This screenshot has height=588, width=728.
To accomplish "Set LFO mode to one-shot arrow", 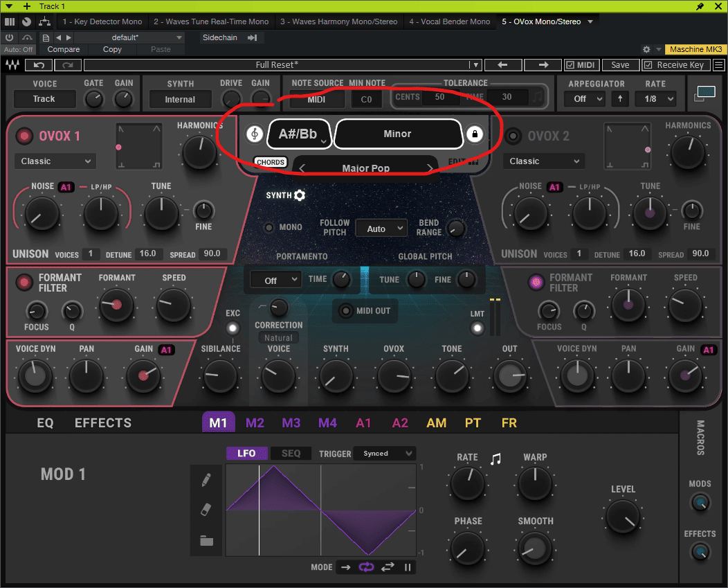I will [x=345, y=567].
